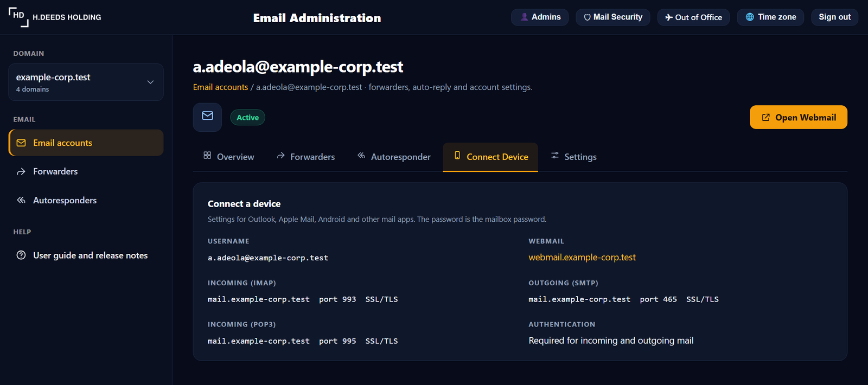Click the username a.adeola@example-corp.test value
This screenshot has height=385, width=868.
click(268, 258)
